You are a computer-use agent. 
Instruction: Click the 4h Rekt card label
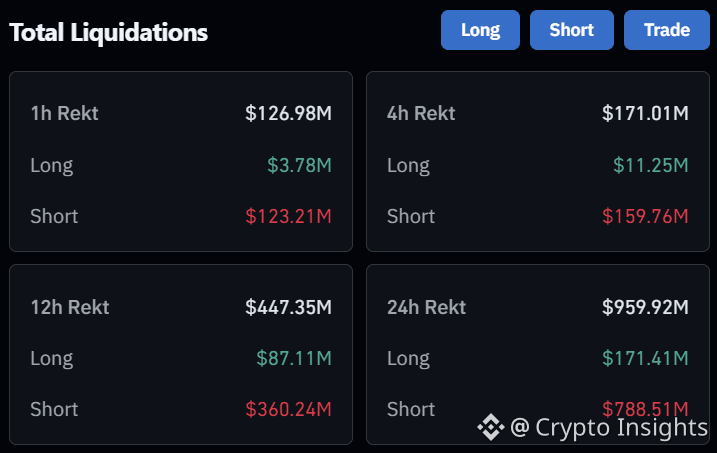421,113
